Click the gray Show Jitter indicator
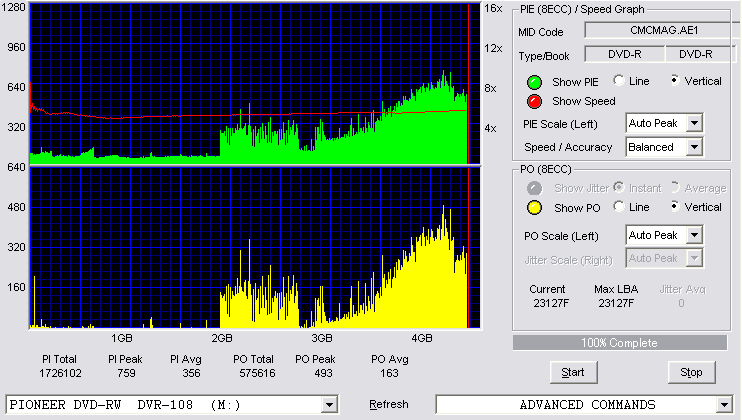The width and height of the screenshot is (742, 420). point(534,188)
